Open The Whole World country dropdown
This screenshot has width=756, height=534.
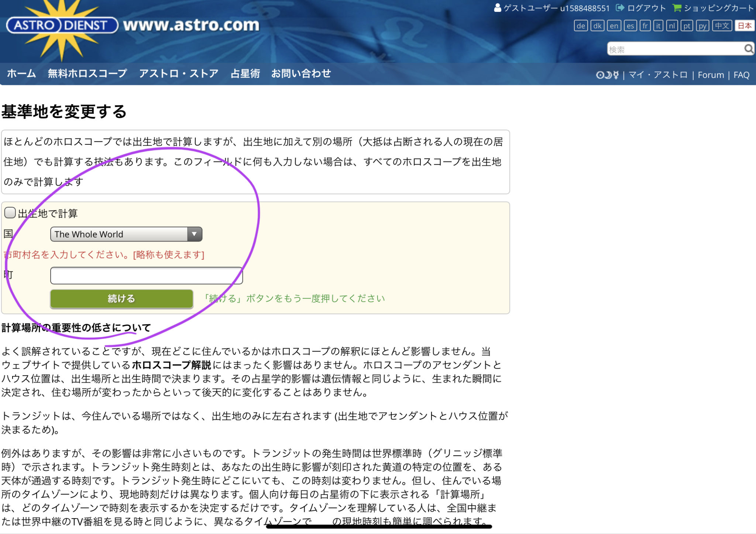tap(122, 234)
